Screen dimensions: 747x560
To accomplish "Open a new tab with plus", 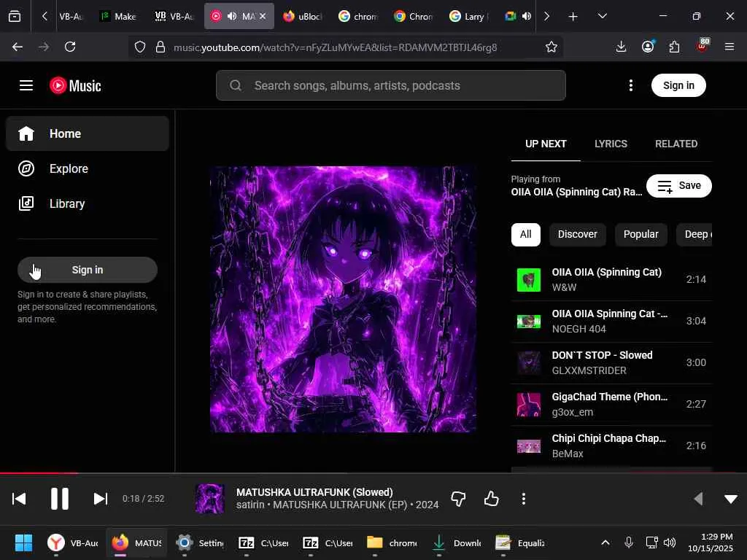I will (x=573, y=16).
